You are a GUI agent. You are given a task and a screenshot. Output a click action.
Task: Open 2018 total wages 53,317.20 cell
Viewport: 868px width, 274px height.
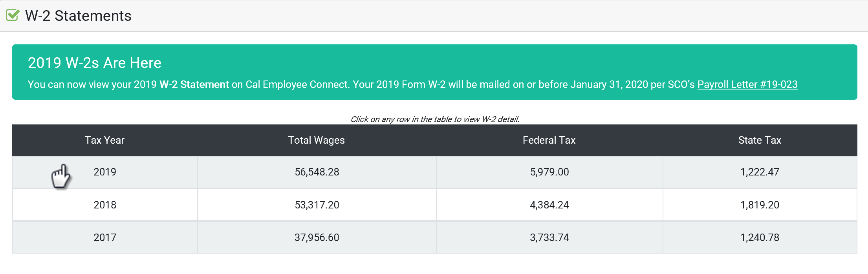317,205
